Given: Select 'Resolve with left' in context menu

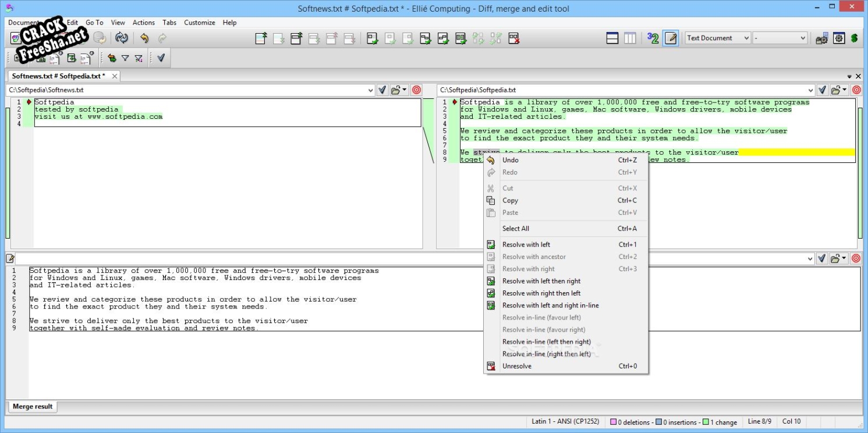Looking at the screenshot, I should tap(526, 244).
